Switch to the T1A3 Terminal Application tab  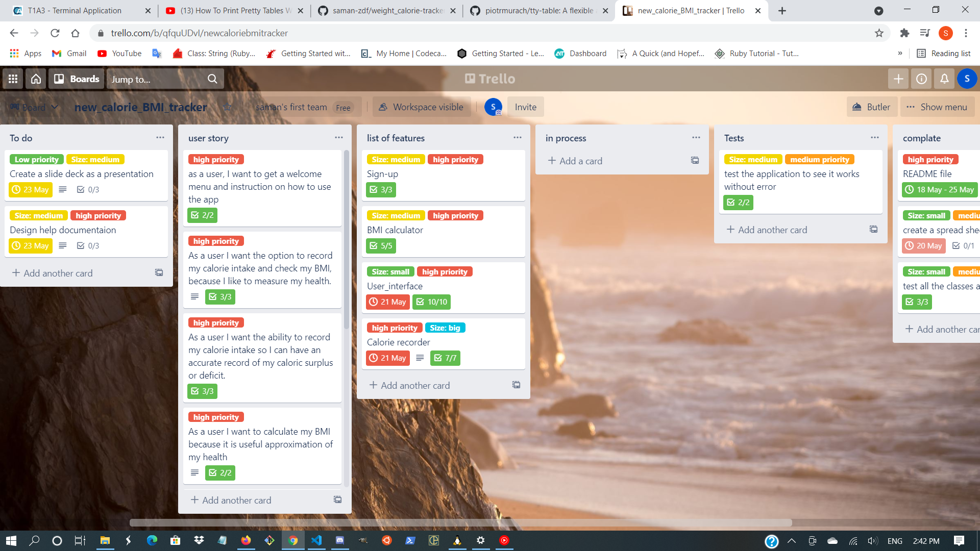tap(75, 11)
